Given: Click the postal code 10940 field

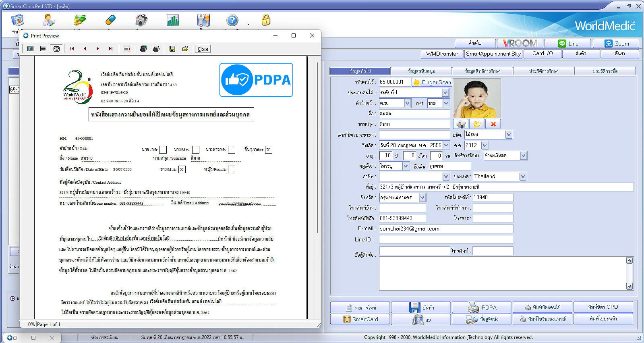Looking at the screenshot, I should click(x=493, y=197).
